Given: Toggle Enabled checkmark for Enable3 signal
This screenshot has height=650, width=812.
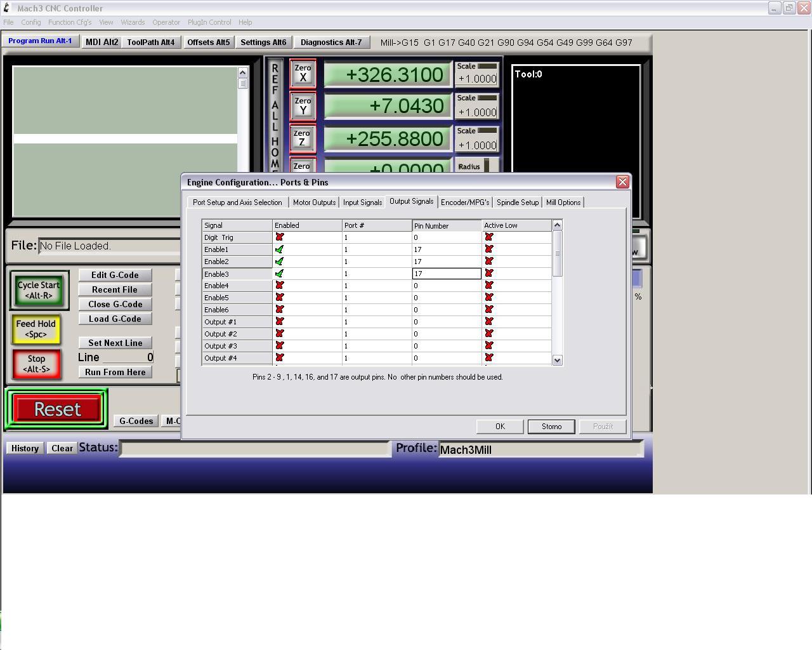Looking at the screenshot, I should point(280,274).
